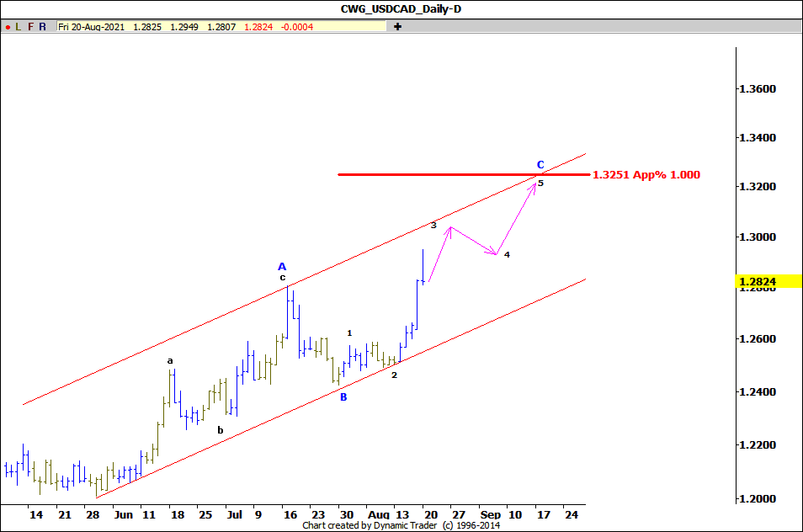
Task: Click the Sep label on the date axis
Action: pyautogui.click(x=491, y=514)
